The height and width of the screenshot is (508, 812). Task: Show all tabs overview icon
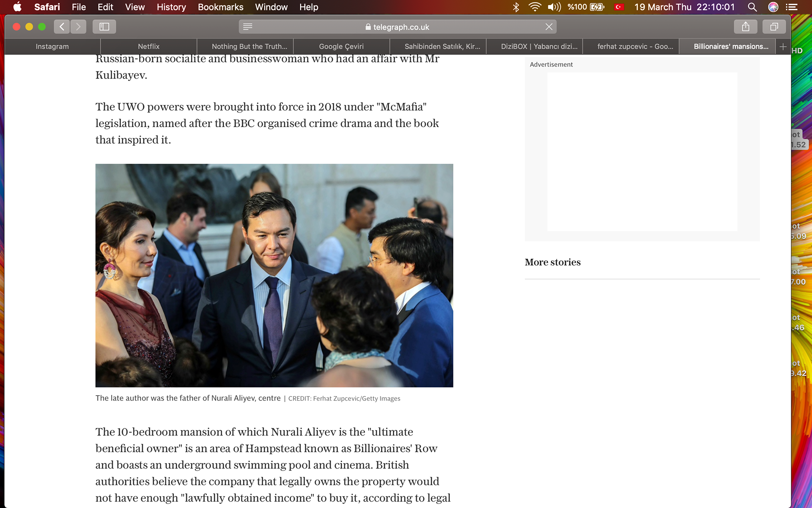(x=774, y=27)
